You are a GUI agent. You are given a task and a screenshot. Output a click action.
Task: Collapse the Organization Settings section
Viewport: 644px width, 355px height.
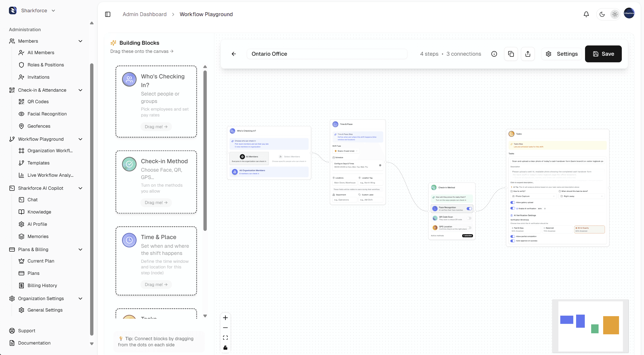tap(80, 299)
